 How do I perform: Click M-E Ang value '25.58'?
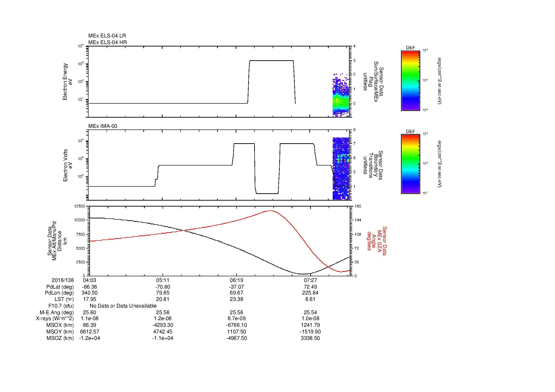(163, 313)
